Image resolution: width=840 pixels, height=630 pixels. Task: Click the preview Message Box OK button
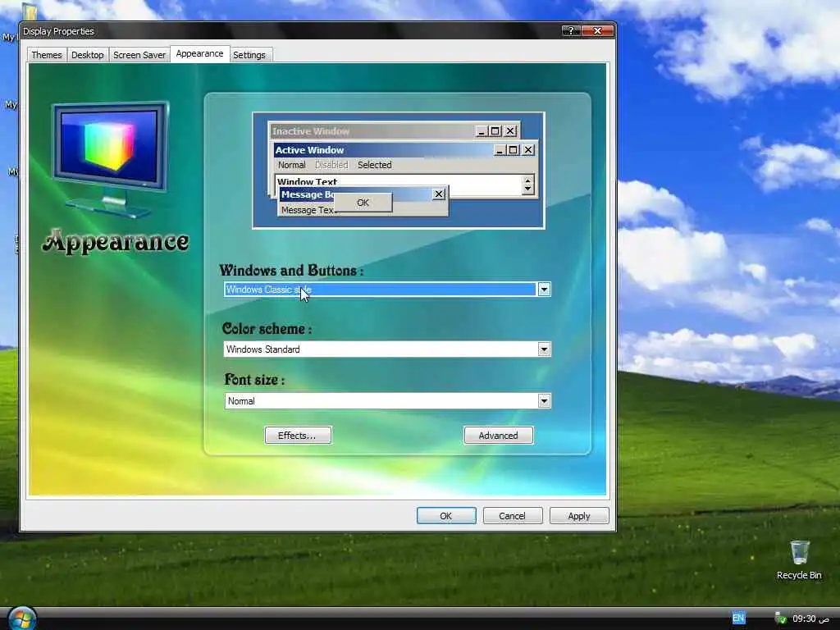(363, 203)
